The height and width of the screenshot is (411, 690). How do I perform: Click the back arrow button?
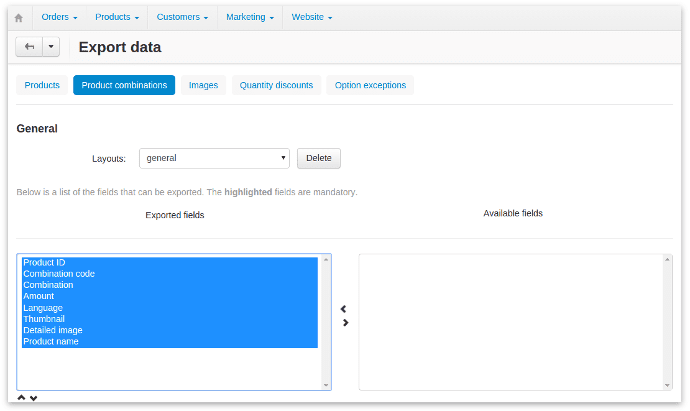tap(29, 47)
